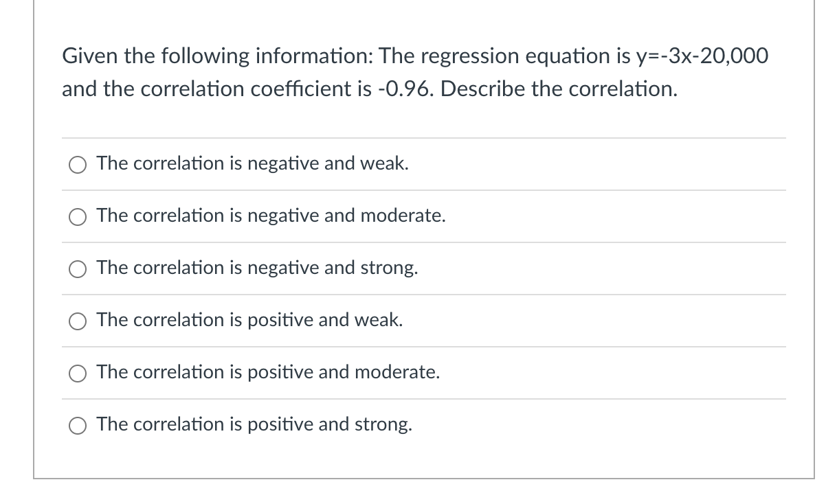
Task: Click the answer text 'The correlation is positive and weak.'
Action: tap(249, 320)
